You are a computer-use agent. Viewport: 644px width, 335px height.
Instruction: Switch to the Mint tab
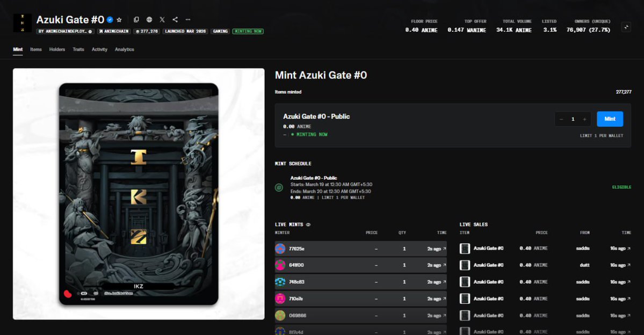point(18,49)
